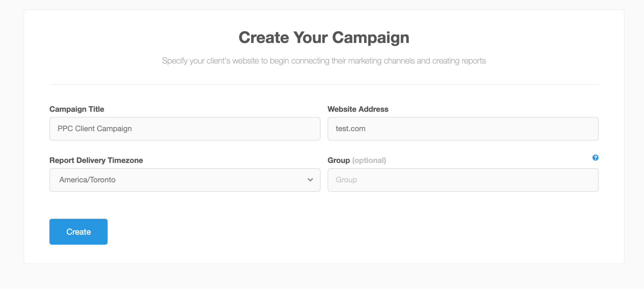Click the timezone dropdown chevron arrow
The image size is (644, 289).
(x=310, y=180)
